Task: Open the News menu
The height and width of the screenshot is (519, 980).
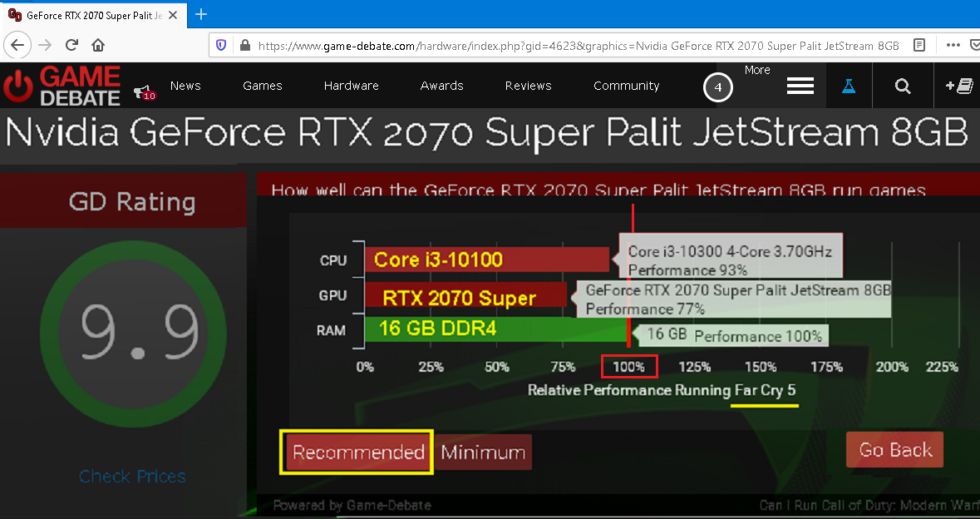Action: (x=185, y=86)
